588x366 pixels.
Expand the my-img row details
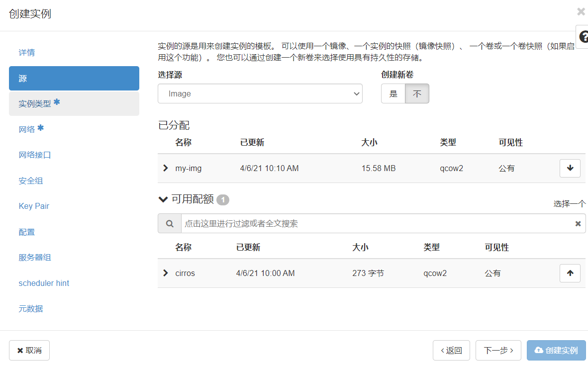coord(166,168)
